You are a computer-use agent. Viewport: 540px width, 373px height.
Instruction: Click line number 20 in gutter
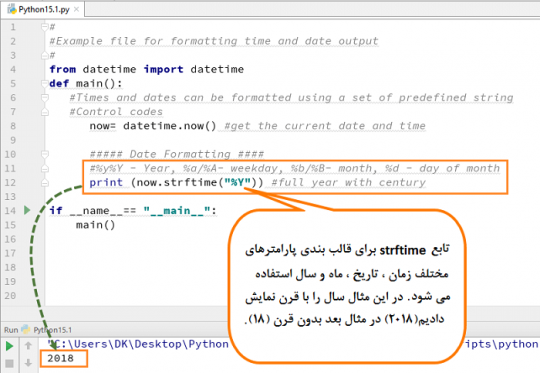(x=10, y=296)
